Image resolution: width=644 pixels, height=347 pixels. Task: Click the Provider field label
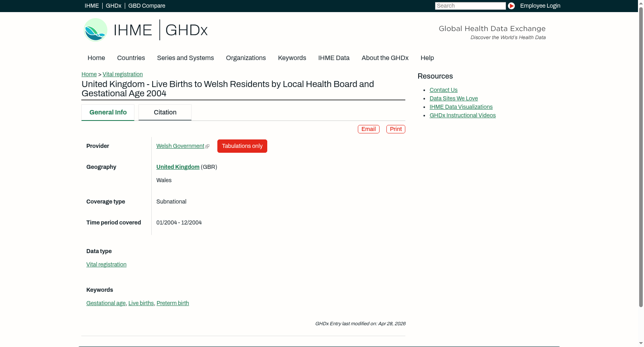[98, 146]
